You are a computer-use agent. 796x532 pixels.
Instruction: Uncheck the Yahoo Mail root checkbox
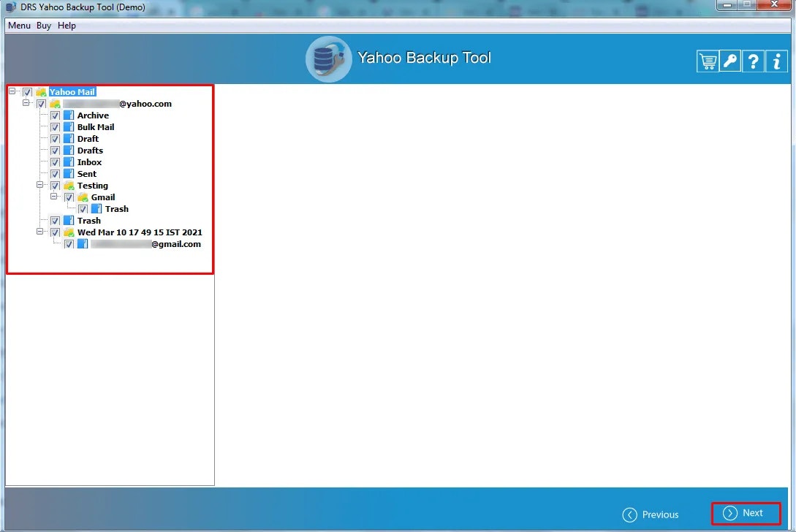(x=28, y=92)
